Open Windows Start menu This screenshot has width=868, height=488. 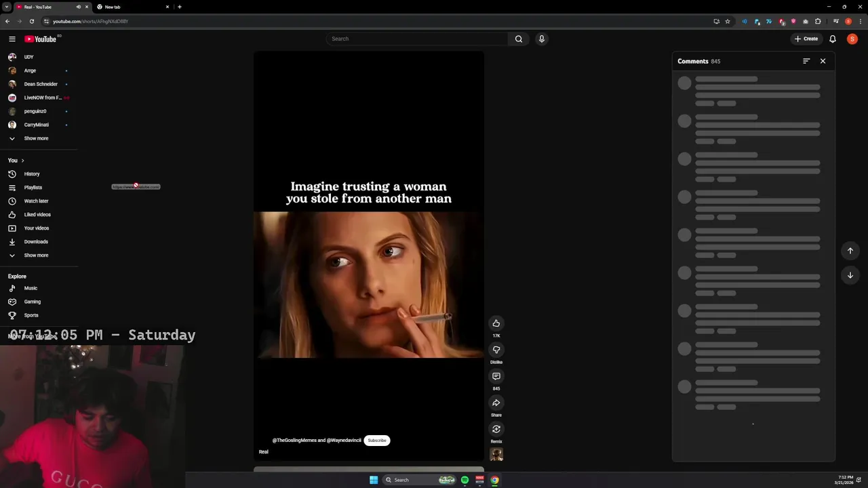click(x=374, y=480)
